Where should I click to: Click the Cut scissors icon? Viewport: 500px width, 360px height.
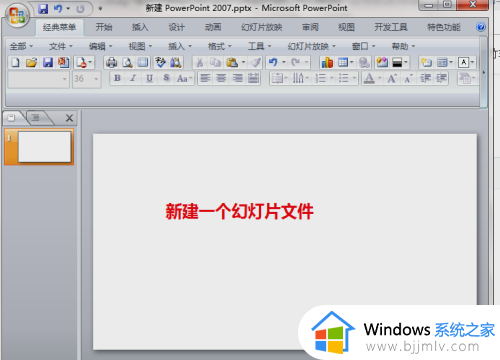click(200, 62)
